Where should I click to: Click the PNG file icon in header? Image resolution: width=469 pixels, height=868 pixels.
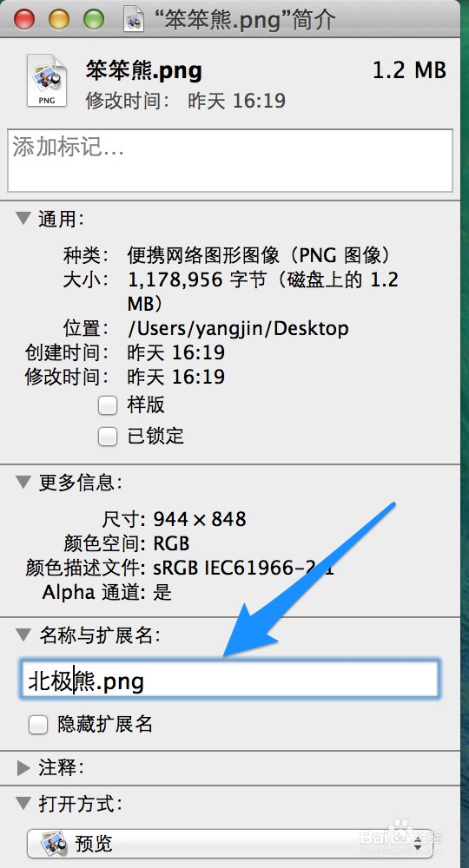click(x=47, y=80)
